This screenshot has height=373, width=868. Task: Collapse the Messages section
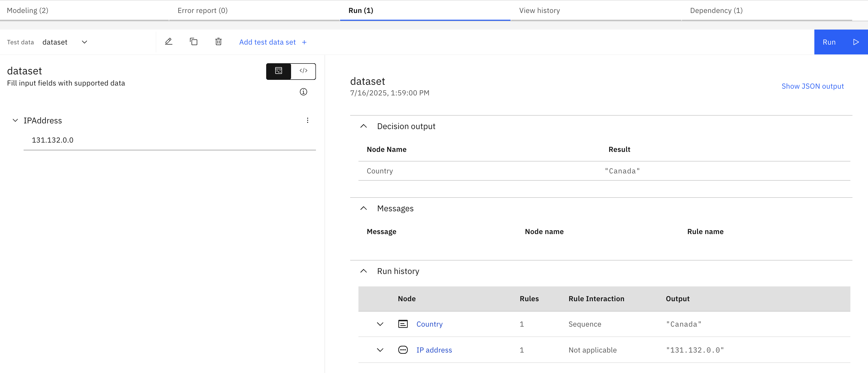click(x=364, y=209)
